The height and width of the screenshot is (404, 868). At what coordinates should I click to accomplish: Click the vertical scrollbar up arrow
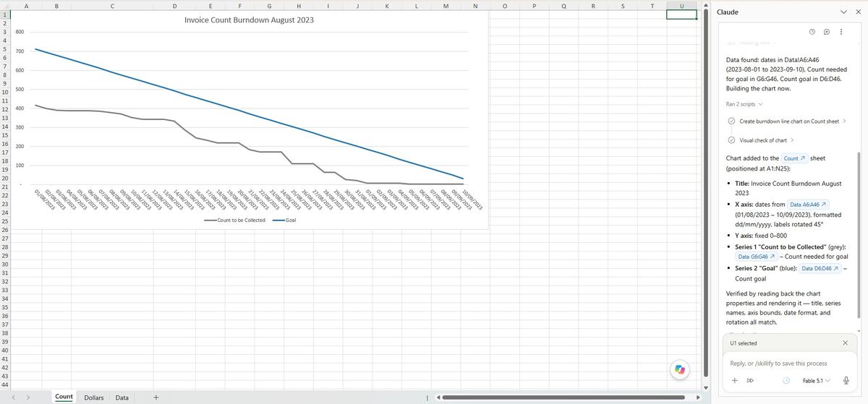(707, 7)
